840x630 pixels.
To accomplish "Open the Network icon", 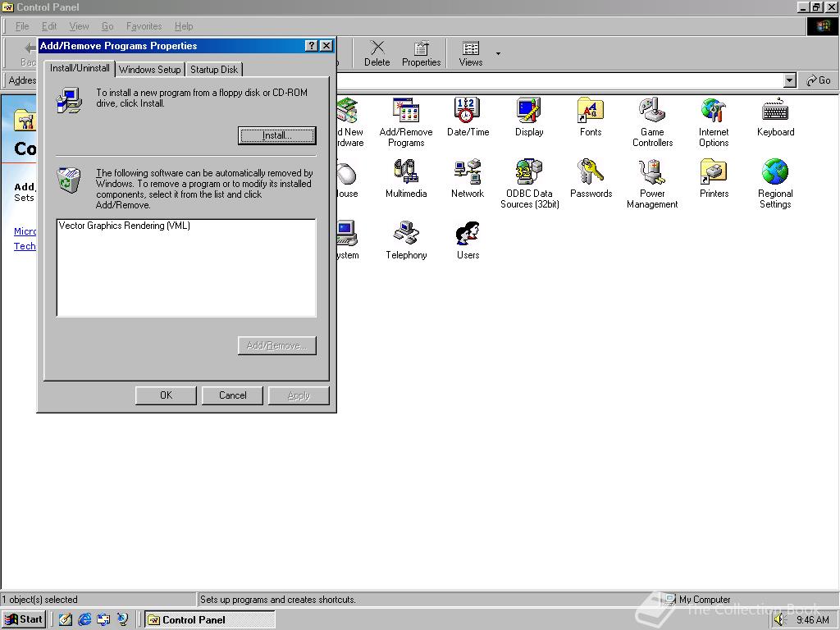I will click(467, 178).
